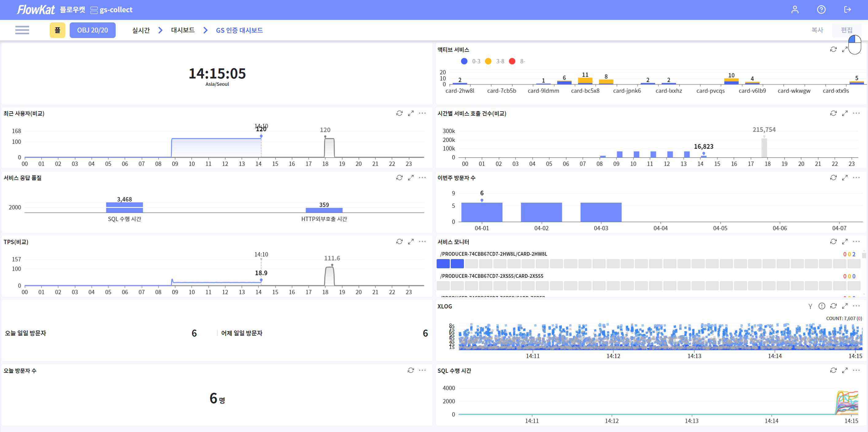Click the user profile icon
868x432 pixels.
795,10
